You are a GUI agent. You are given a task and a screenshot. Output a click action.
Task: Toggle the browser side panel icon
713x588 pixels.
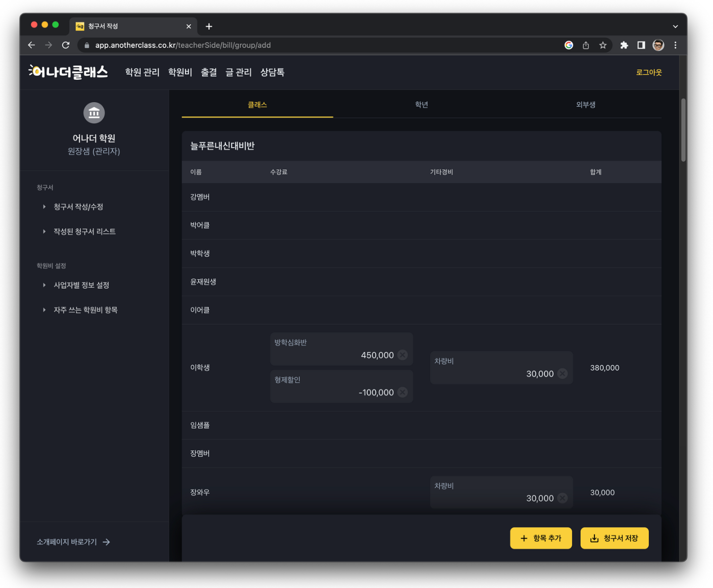641,45
